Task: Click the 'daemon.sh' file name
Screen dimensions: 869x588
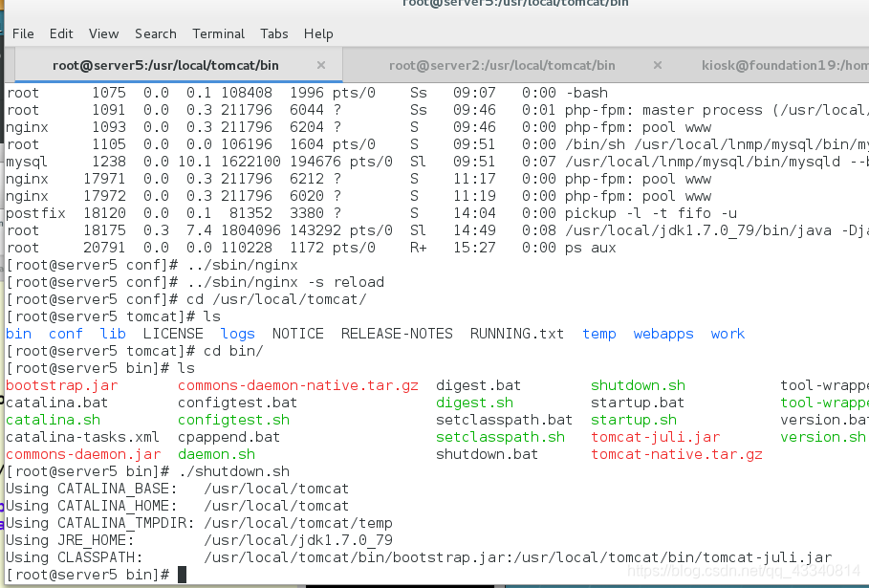Action: click(x=217, y=454)
